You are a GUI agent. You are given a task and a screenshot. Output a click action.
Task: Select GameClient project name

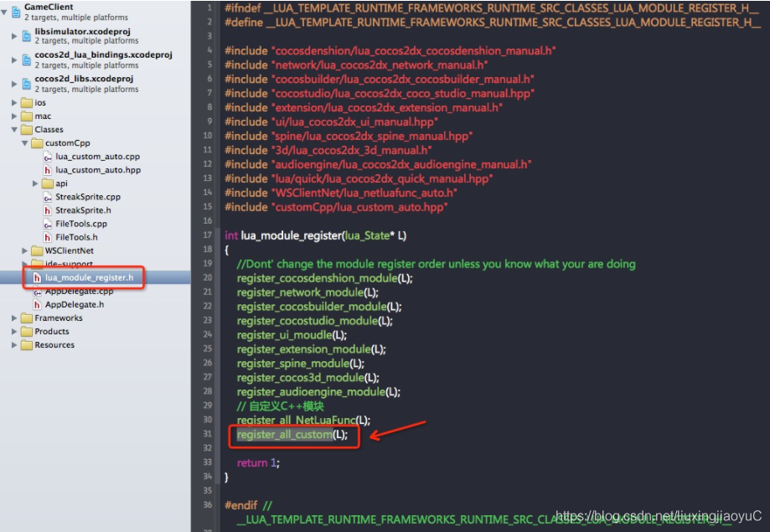coord(49,7)
